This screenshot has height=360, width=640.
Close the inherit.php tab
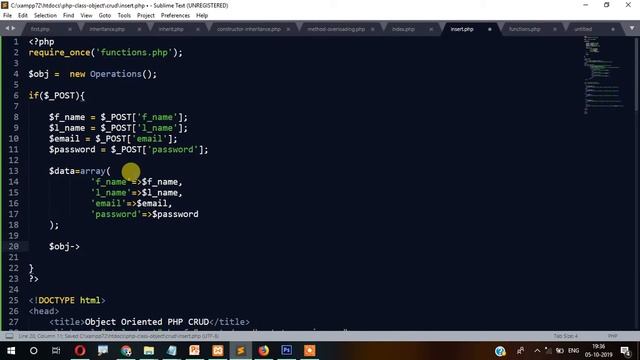(x=198, y=29)
